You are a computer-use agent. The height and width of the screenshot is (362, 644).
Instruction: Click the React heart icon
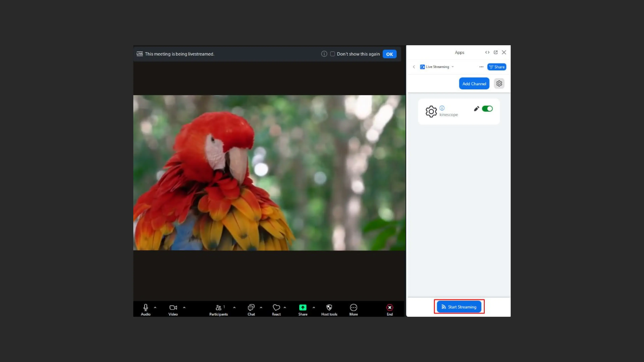[x=276, y=307]
